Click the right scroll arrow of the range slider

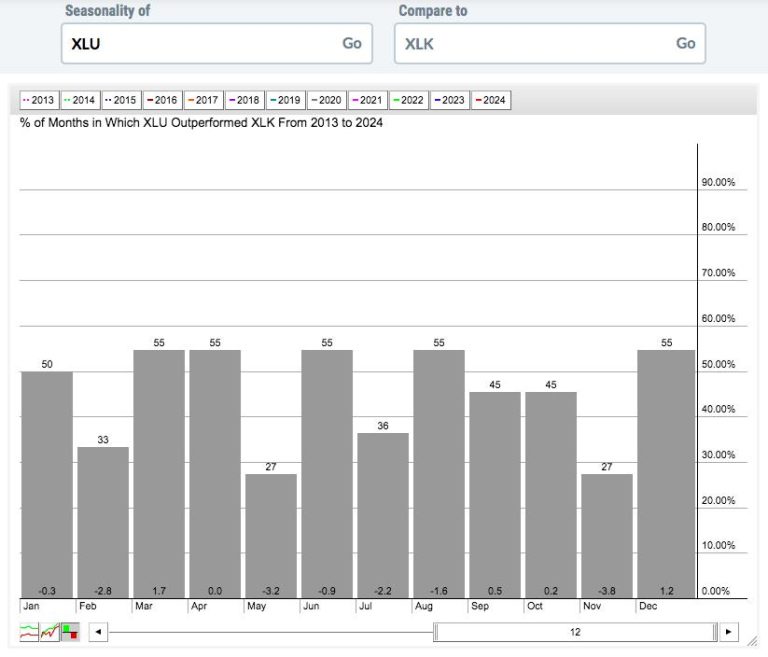[729, 632]
